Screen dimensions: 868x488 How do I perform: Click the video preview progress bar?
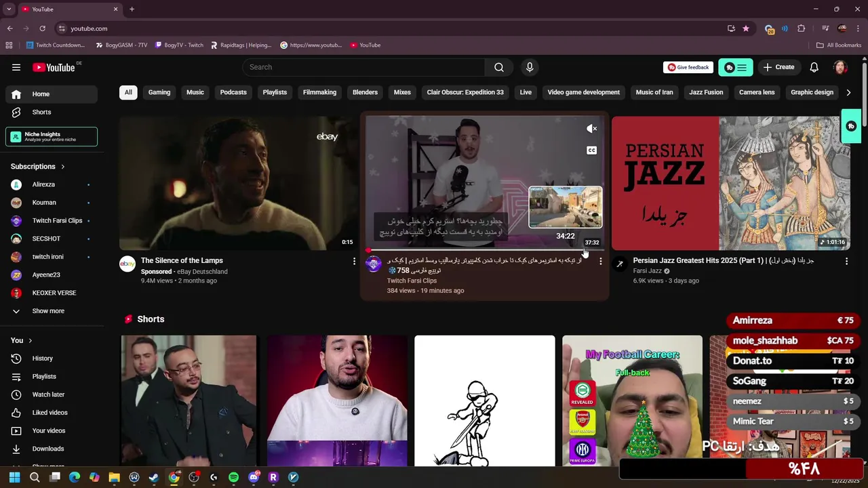tap(485, 249)
